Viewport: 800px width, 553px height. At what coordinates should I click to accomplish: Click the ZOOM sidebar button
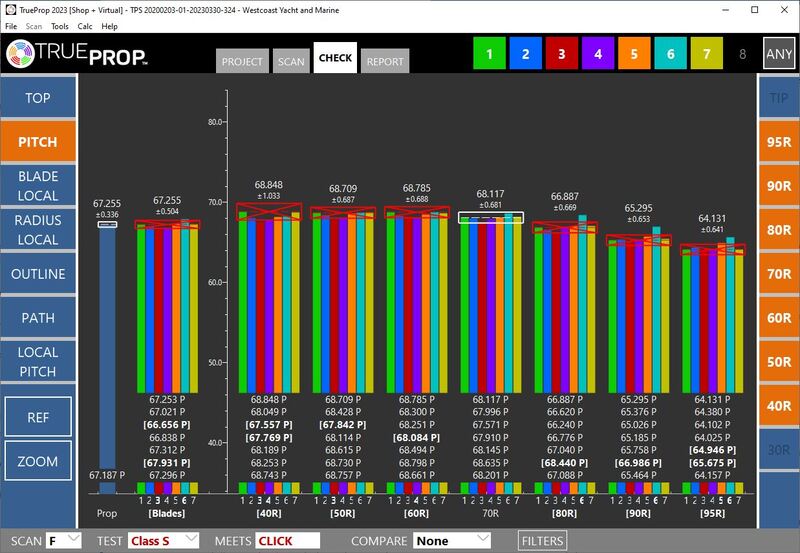tap(38, 462)
